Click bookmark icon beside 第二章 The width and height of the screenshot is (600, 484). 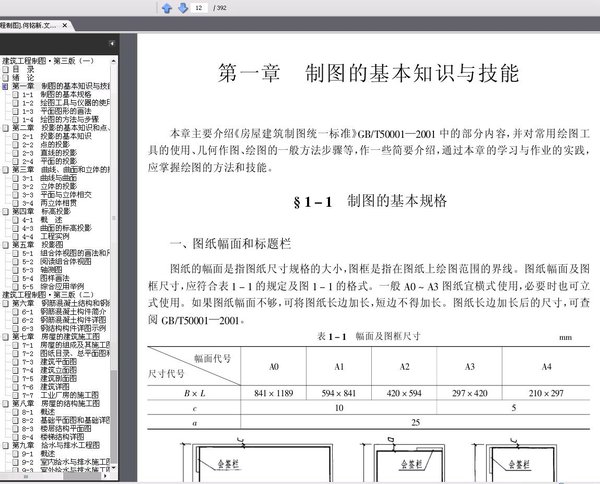(x=5, y=128)
